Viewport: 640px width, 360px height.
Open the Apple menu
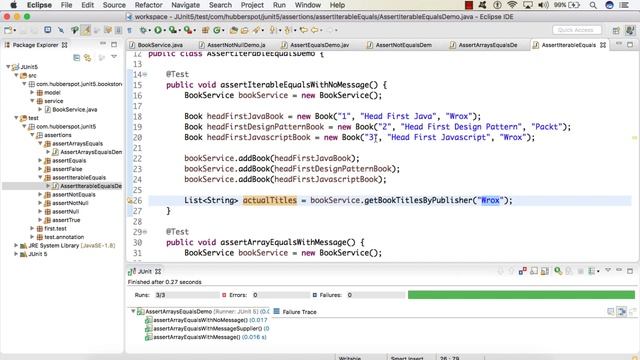click(x=13, y=5)
